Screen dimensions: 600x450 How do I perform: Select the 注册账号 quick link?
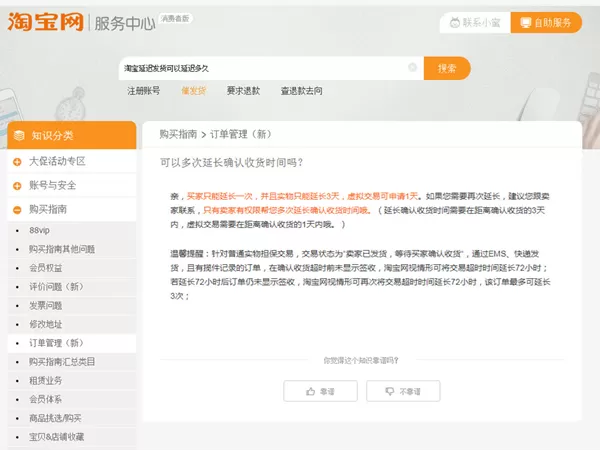(144, 91)
